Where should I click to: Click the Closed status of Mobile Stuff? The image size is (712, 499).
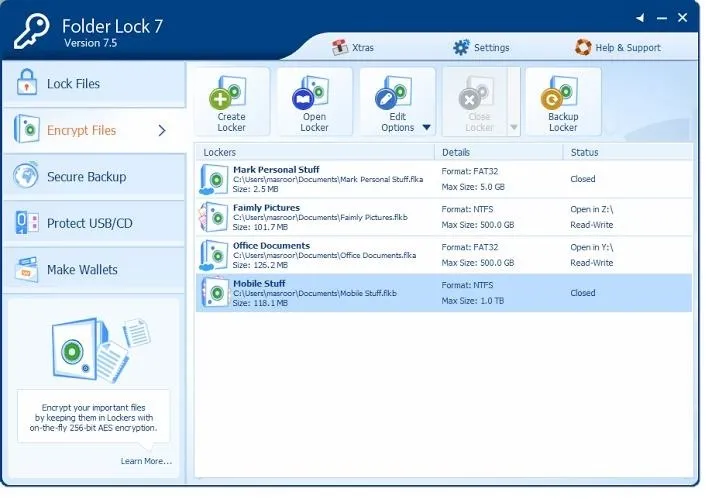coord(583,293)
